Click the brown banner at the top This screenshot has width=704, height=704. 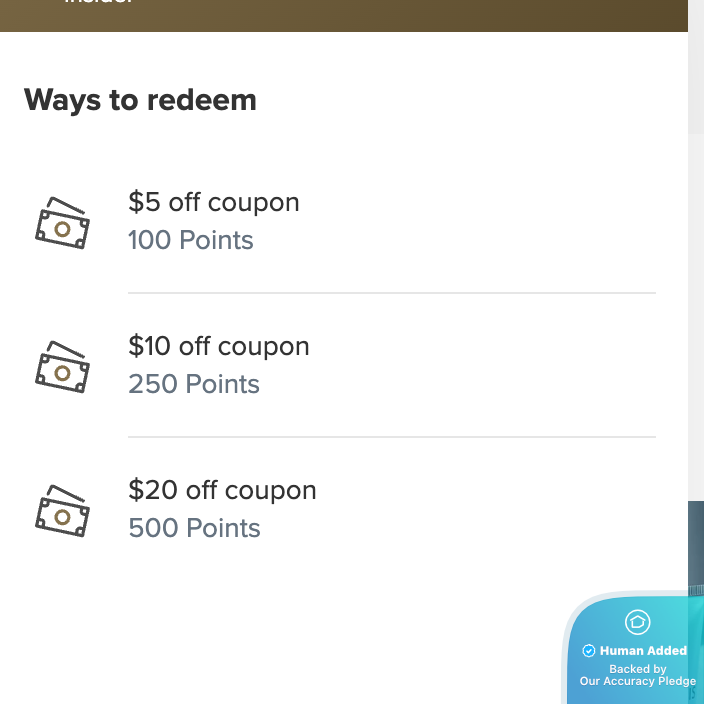click(x=344, y=15)
